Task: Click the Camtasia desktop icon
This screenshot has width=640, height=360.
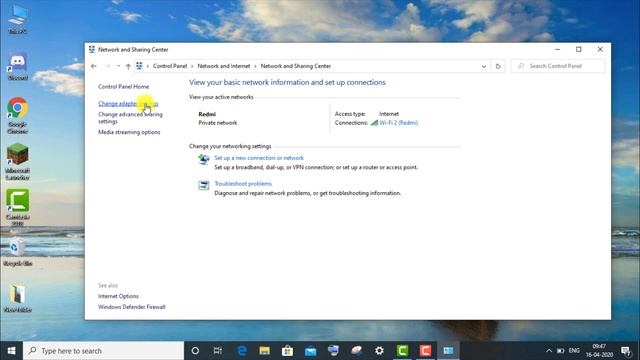Action: [x=18, y=208]
